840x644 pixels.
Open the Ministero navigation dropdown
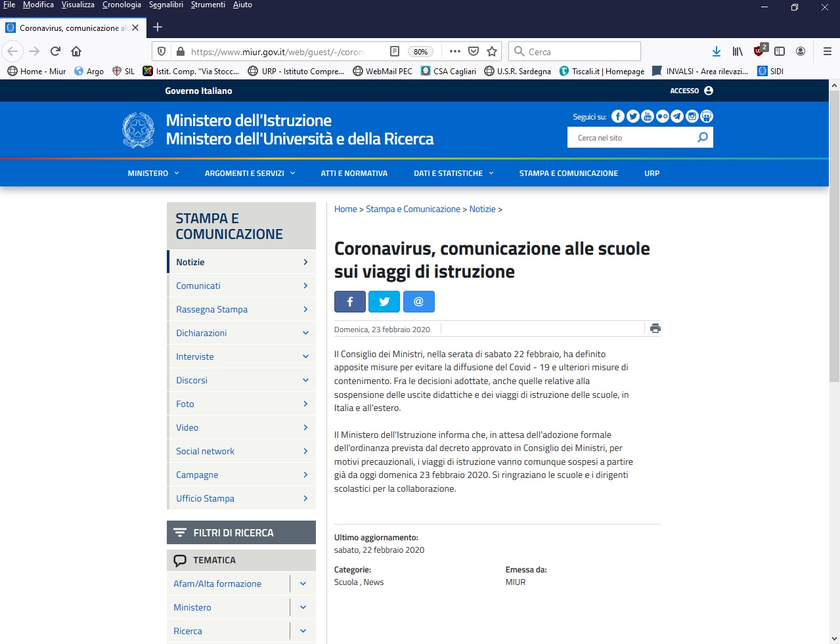tap(154, 173)
